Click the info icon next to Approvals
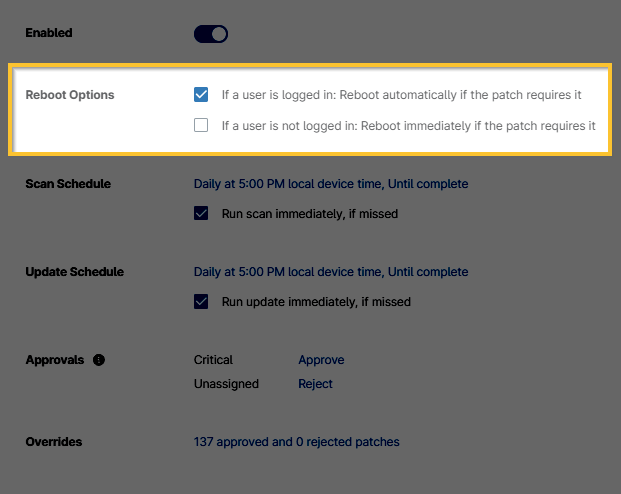Image resolution: width=621 pixels, height=494 pixels. click(x=99, y=360)
